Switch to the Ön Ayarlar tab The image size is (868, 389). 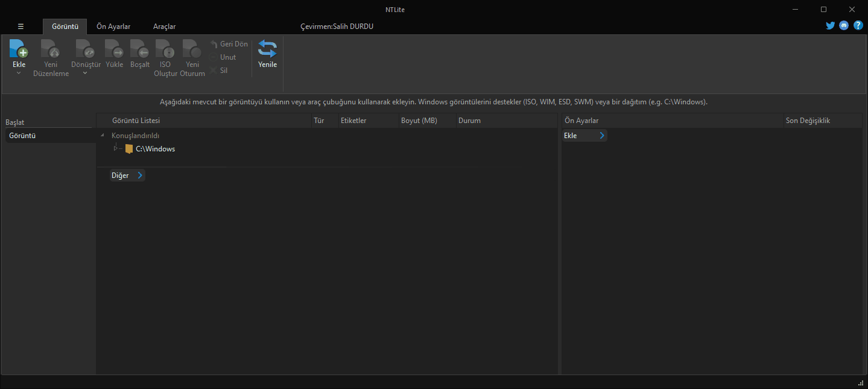point(113,27)
